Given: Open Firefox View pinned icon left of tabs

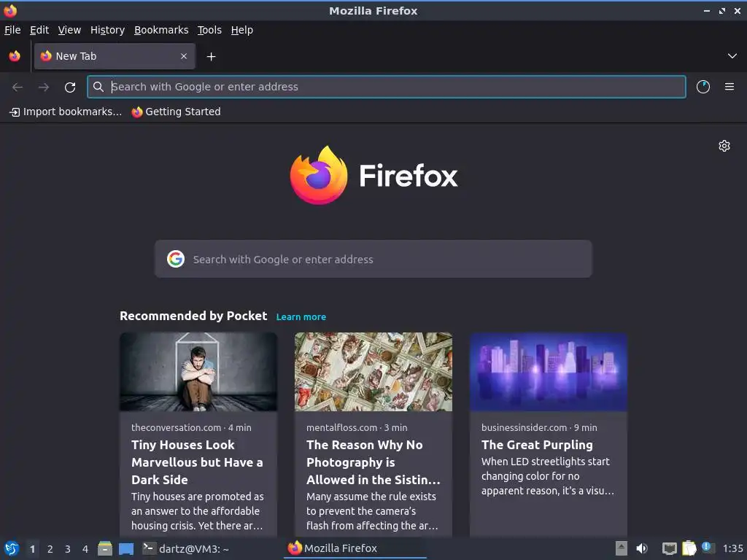Looking at the screenshot, I should [15, 56].
